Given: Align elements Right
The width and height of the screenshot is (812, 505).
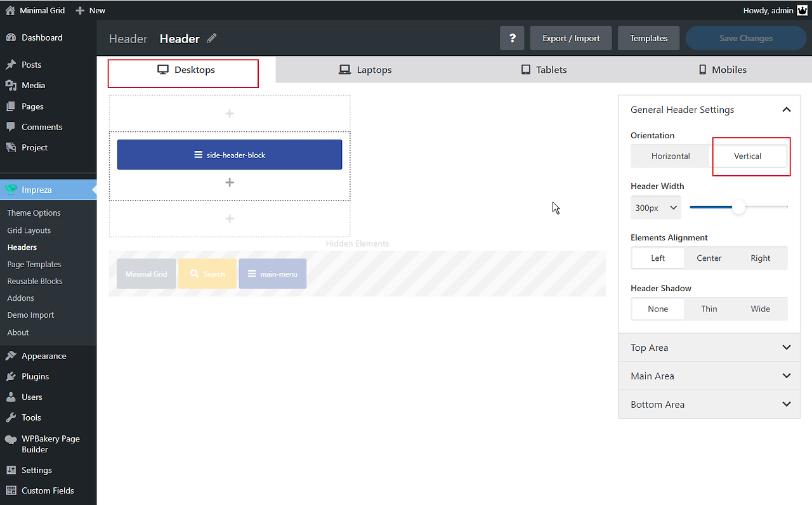Looking at the screenshot, I should point(761,258).
